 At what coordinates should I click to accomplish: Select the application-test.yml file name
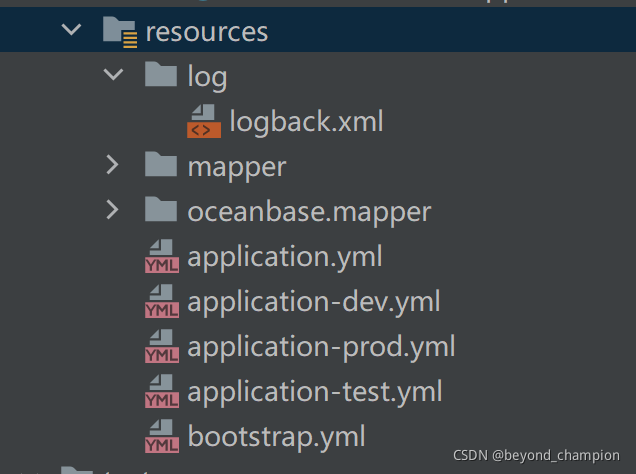coord(315,392)
